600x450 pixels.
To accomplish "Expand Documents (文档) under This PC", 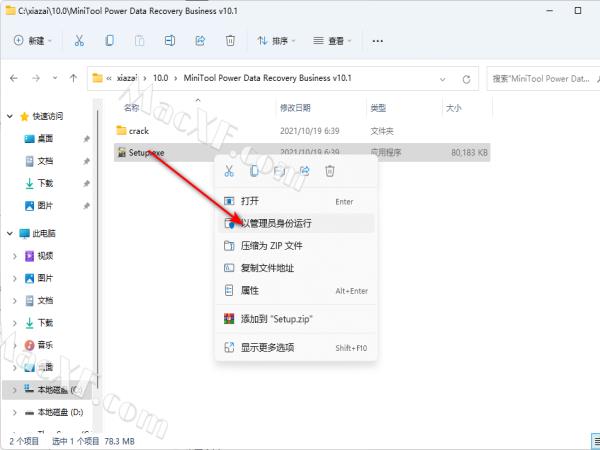I will tap(15, 300).
